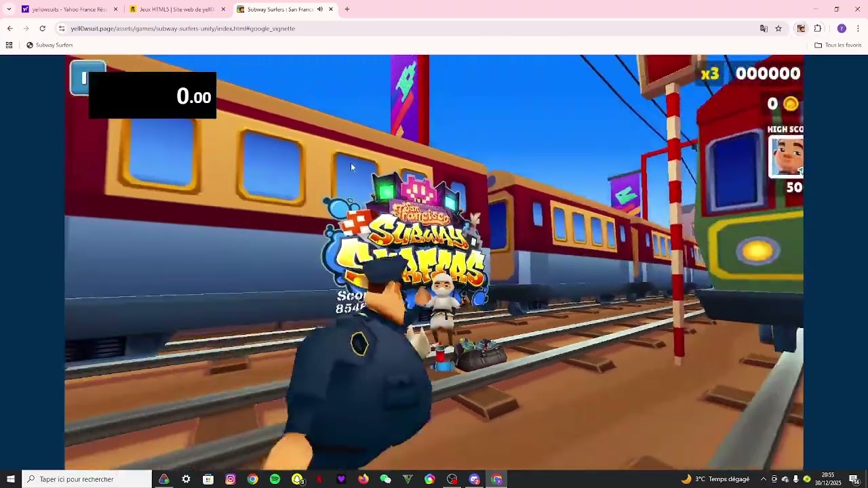Open the weather 3°C Temps dégagé widget
The height and width of the screenshot is (488, 868).
click(715, 479)
